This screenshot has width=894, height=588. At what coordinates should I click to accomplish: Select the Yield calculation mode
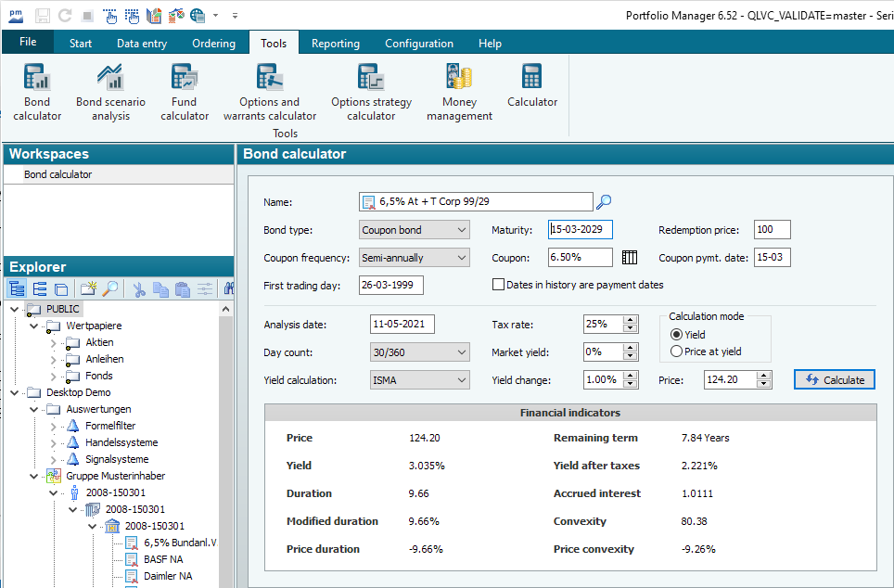(x=676, y=334)
